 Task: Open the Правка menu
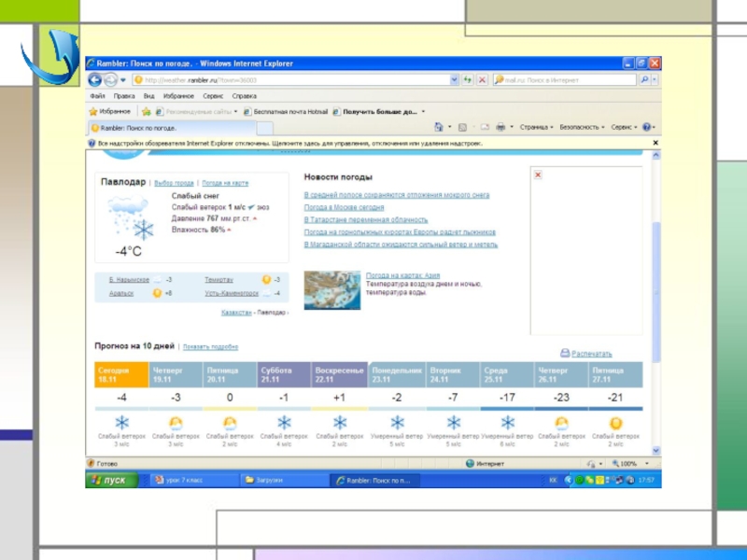tap(124, 96)
